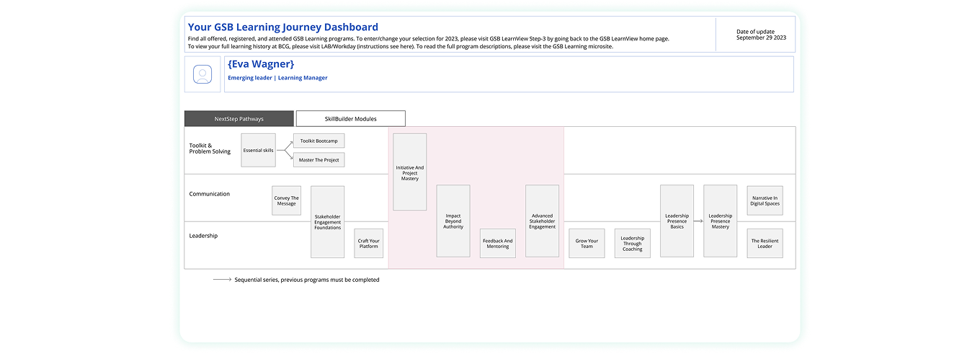Open the Essential skills program box
The width and height of the screenshot is (980, 354).
(258, 150)
